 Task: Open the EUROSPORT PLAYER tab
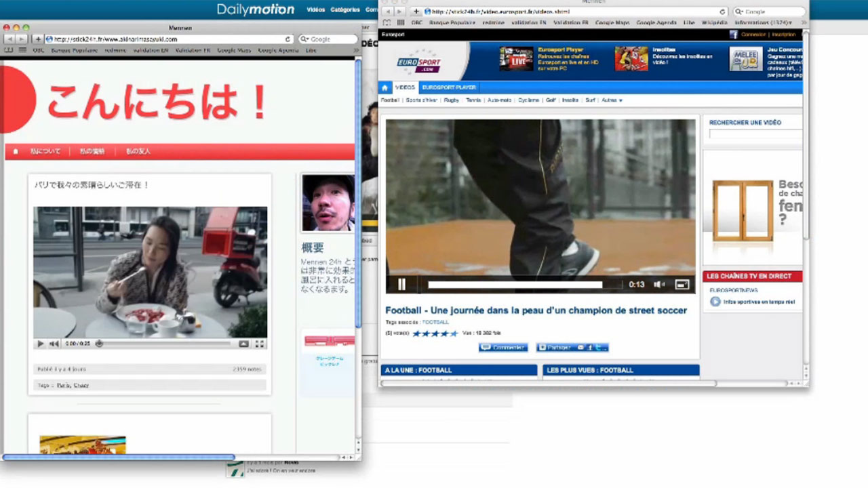tap(449, 87)
